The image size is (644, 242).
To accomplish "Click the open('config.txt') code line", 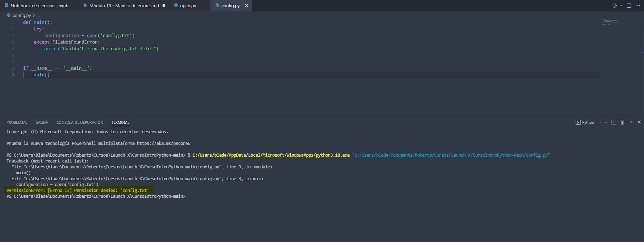I will tap(89, 36).
